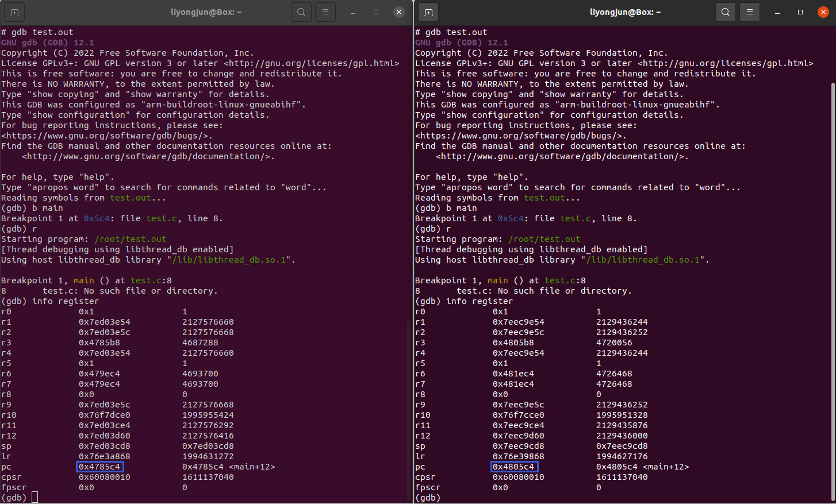Click 'GNU gdb (GDB) 12.1' in right terminal
This screenshot has width=836, height=504.
pyautogui.click(x=462, y=43)
